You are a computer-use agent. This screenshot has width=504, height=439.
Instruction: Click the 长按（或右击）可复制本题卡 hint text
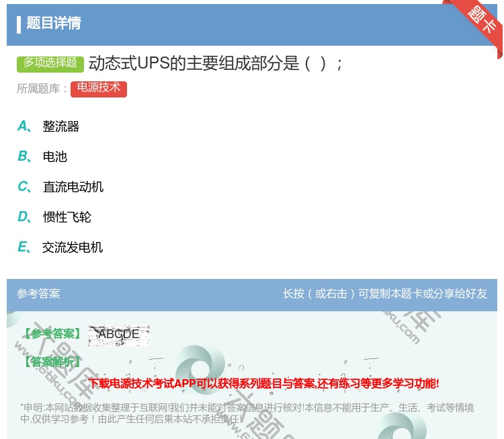pyautogui.click(x=385, y=294)
